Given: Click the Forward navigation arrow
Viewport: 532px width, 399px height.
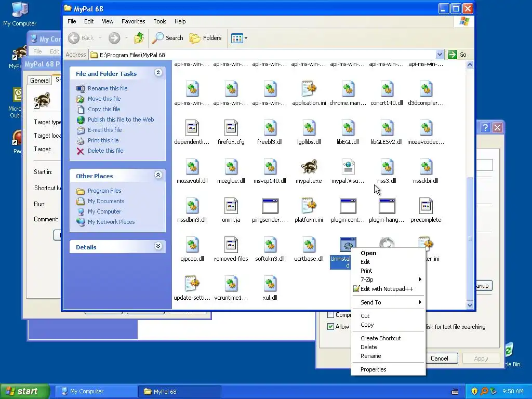Looking at the screenshot, I should pos(114,38).
